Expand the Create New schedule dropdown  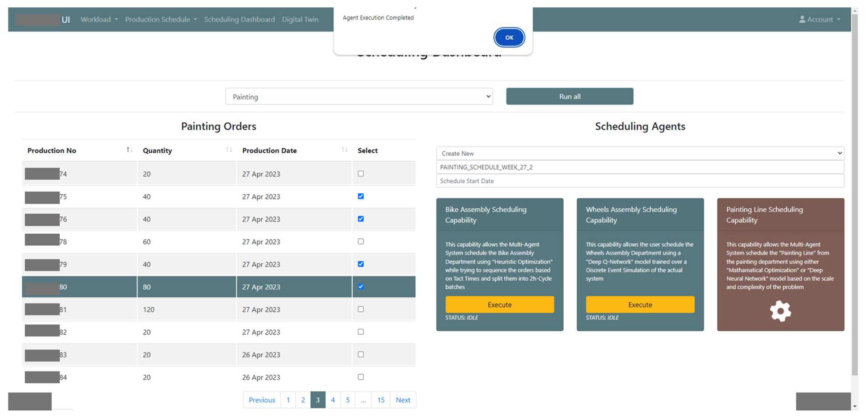coord(640,153)
